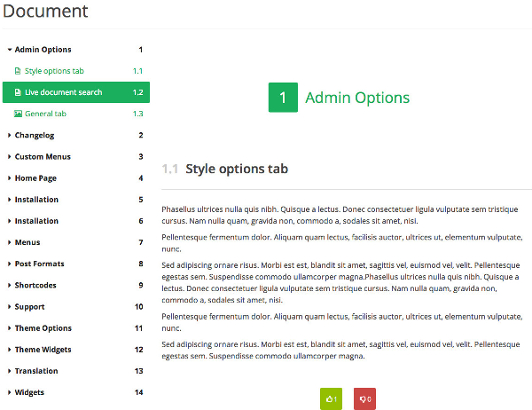Select the Custom Menus entry
Screen dimensions: 532x410
click(x=43, y=156)
